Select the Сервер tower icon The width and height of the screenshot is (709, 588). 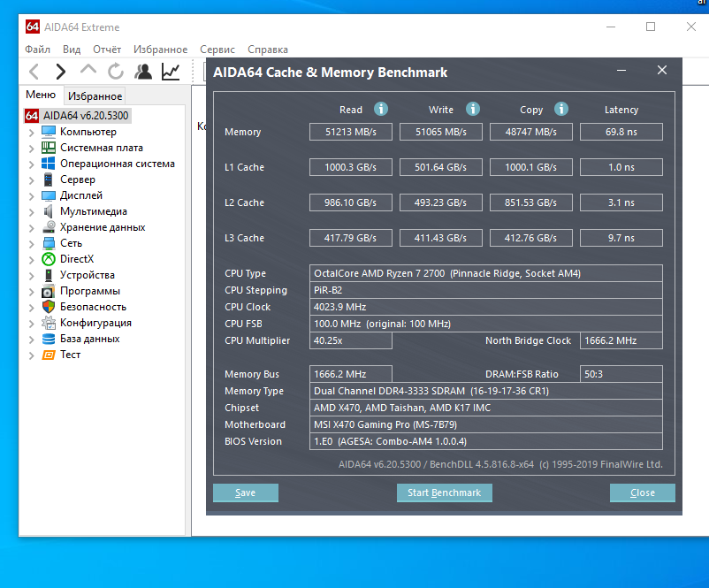(49, 179)
